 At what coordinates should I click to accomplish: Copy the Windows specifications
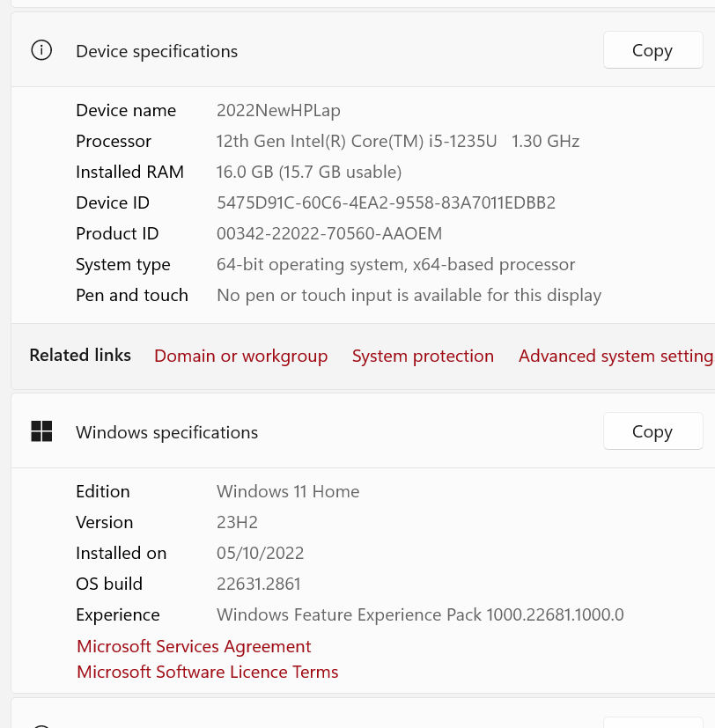tap(652, 431)
